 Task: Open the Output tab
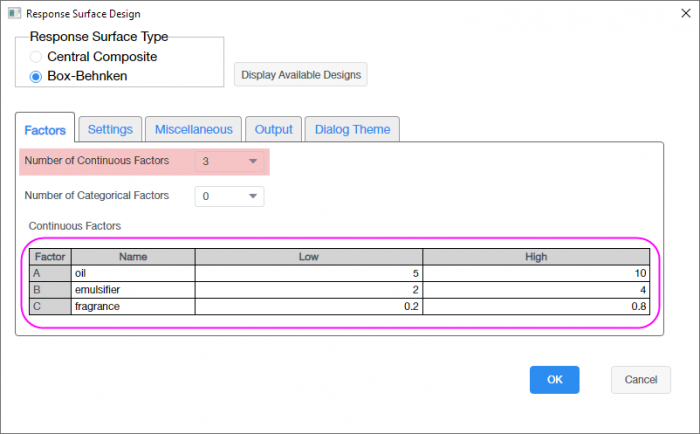pyautogui.click(x=274, y=129)
